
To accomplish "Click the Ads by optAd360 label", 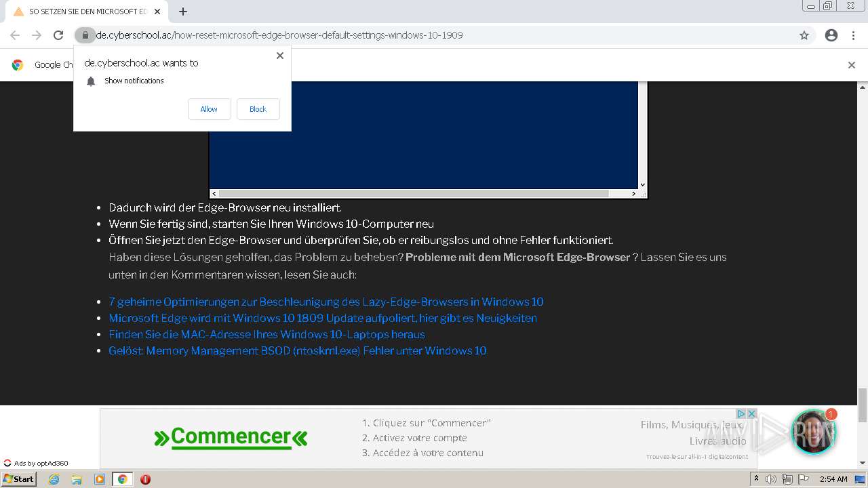I will [x=41, y=464].
